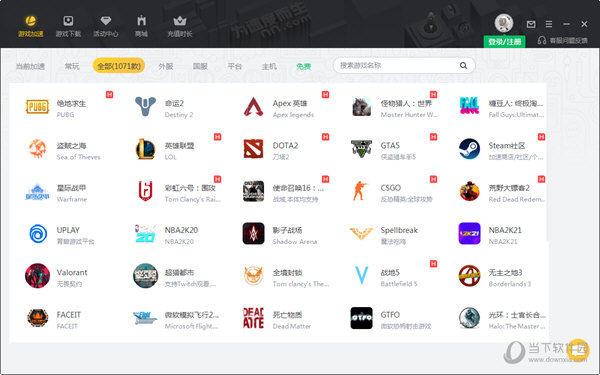Select the Call of Duty 16 icon

(253, 191)
